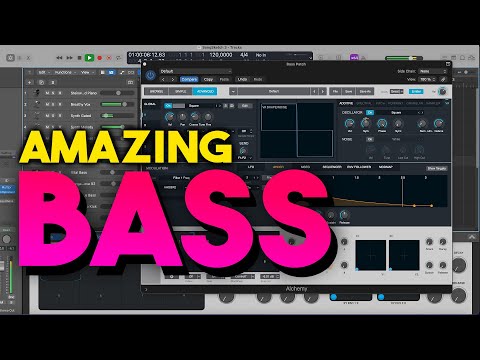Viewport: 480px width, 360px height.
Task: Switch to Alchemy BROWSE view
Action: (156, 91)
